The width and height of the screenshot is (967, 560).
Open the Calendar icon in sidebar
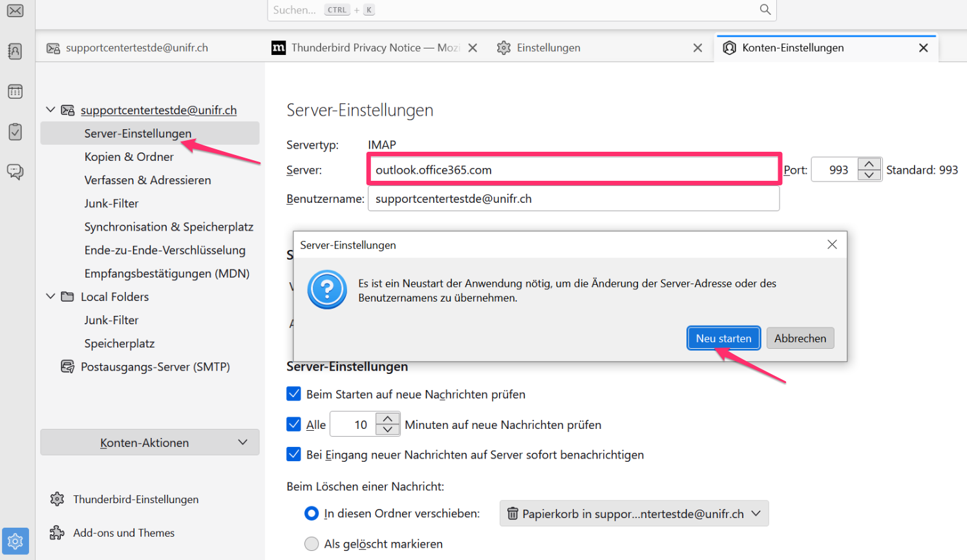pos(16,92)
